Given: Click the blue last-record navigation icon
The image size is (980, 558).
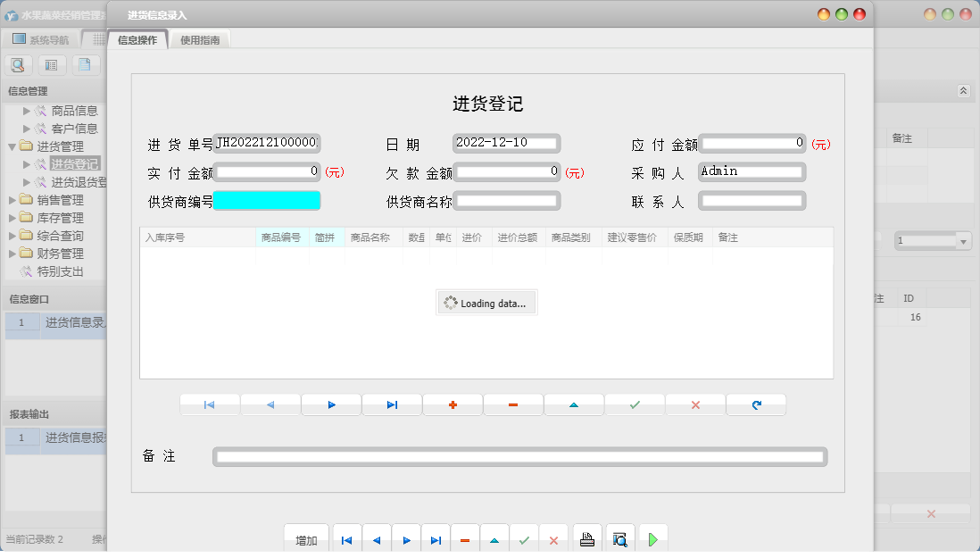Looking at the screenshot, I should (x=392, y=404).
